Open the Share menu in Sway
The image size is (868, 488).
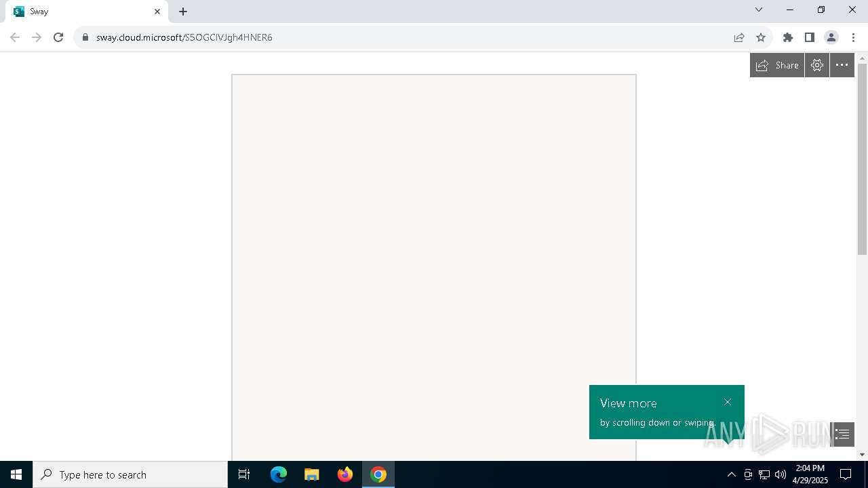click(777, 65)
